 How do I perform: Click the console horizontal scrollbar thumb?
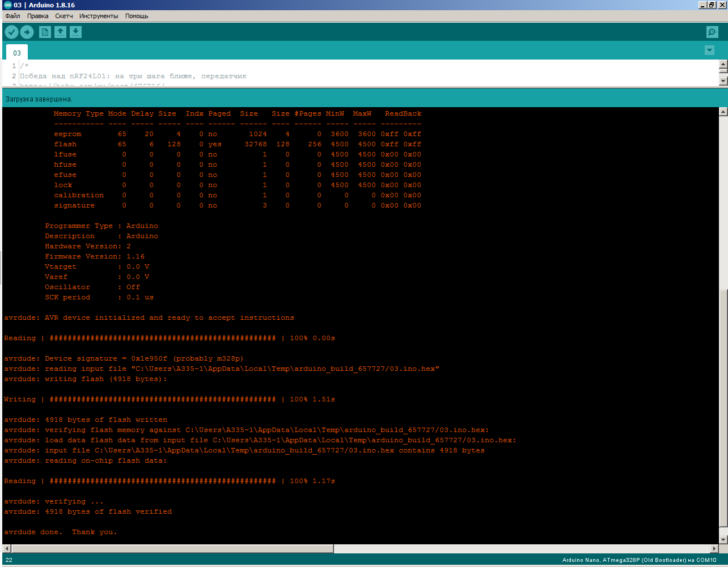(x=172, y=549)
